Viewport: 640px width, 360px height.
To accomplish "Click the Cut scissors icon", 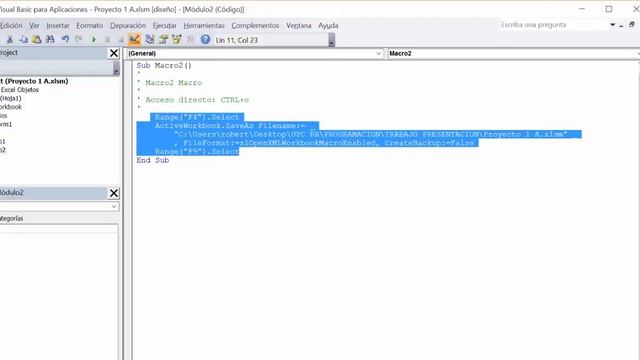I will (10, 40).
